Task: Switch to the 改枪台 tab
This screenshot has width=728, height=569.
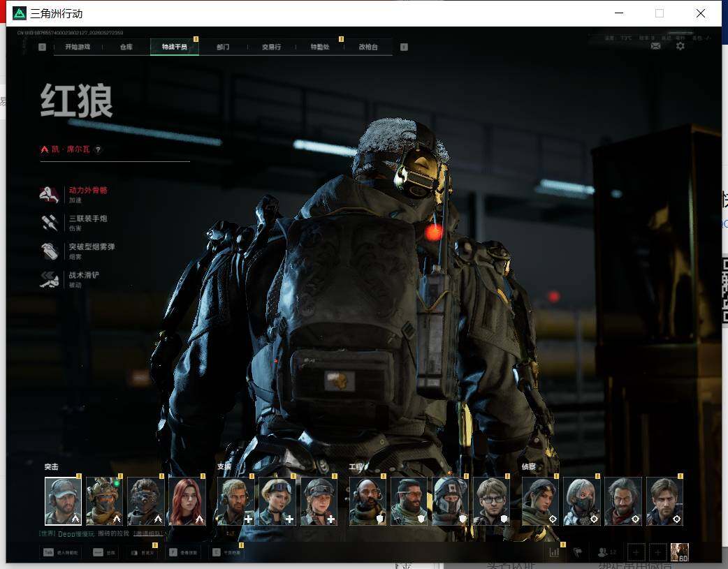Action: 368,47
